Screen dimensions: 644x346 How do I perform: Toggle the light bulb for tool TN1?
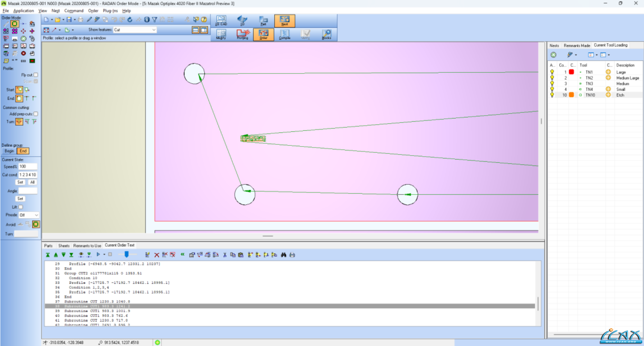point(552,72)
